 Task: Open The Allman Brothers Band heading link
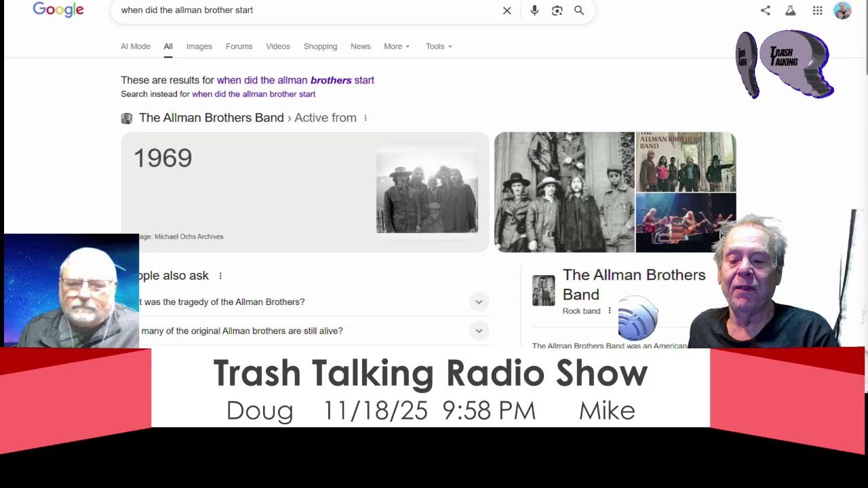212,118
